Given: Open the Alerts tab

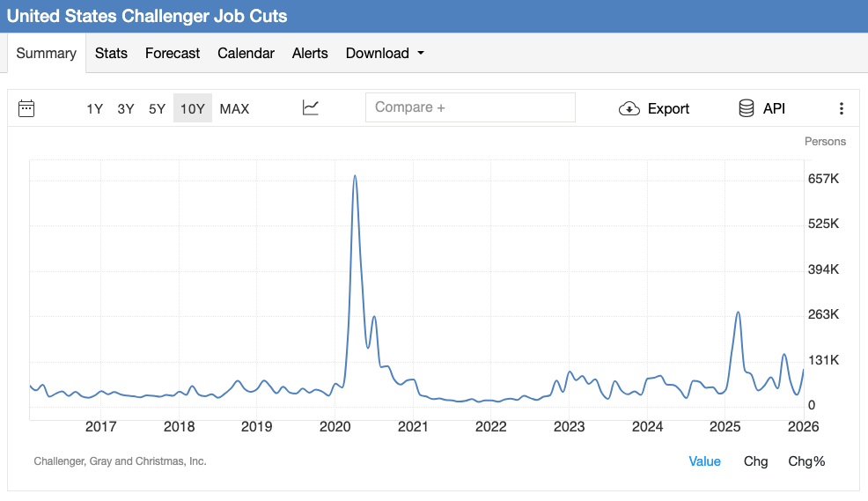Looking at the screenshot, I should tap(310, 53).
